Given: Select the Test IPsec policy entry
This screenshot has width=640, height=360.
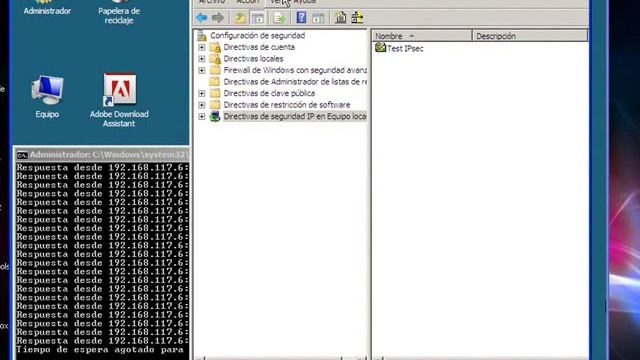Looking at the screenshot, I should pos(405,48).
